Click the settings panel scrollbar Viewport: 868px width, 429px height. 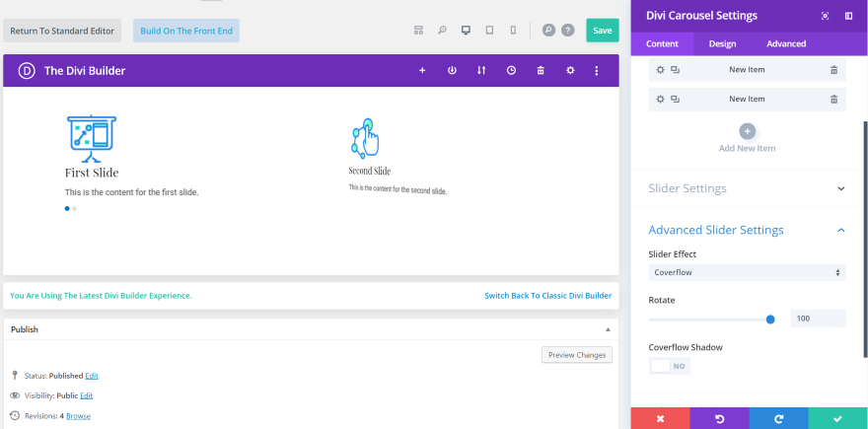coord(865,238)
